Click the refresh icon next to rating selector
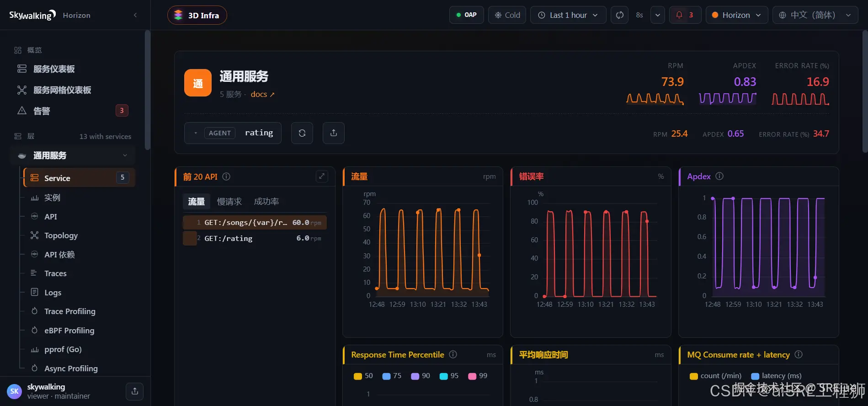This screenshot has height=406, width=868. point(302,133)
